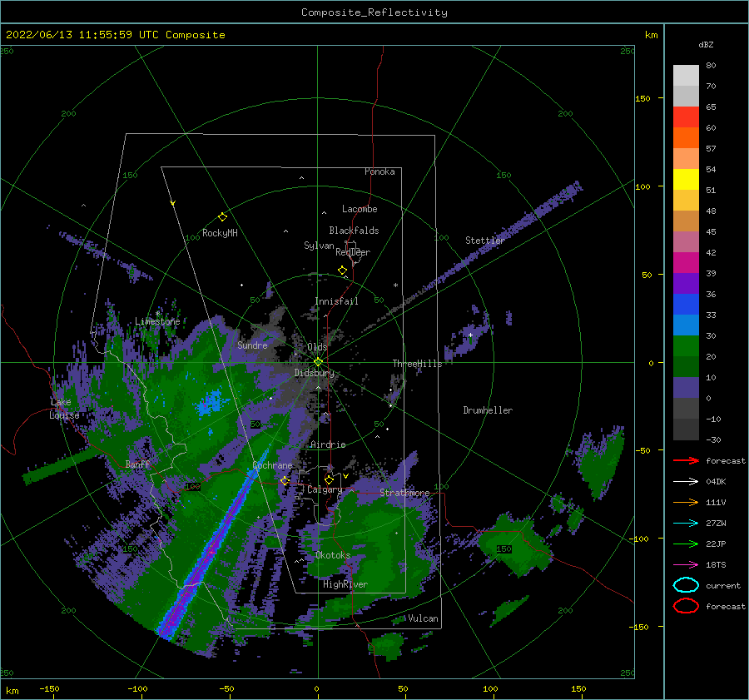
Task: Click the Vulcan town label
Action: [x=423, y=618]
